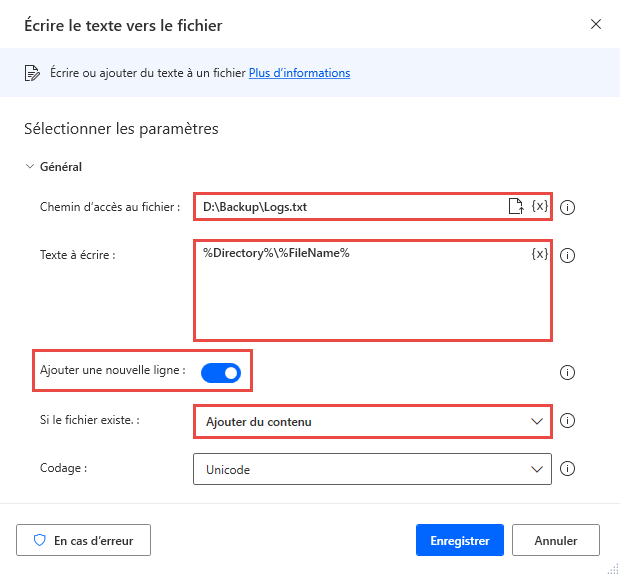Click the file browse icon in file path field
The width and height of the screenshot is (620, 576).
tap(516, 207)
